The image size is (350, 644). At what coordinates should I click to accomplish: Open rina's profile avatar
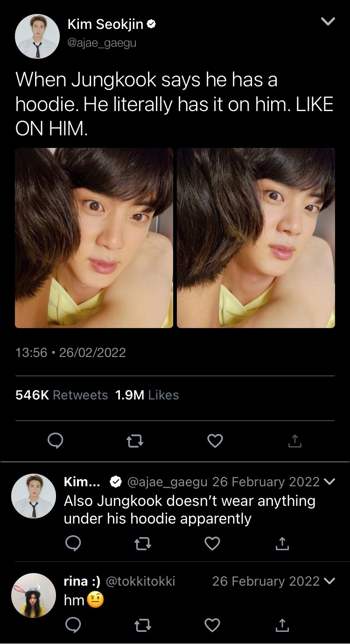[x=34, y=595]
